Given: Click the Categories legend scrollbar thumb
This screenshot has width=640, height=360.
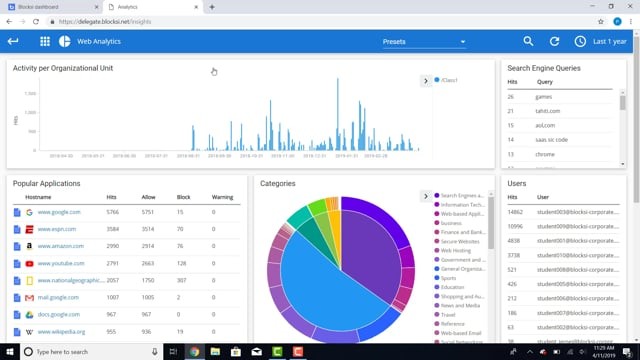Looking at the screenshot, I should 491,223.
